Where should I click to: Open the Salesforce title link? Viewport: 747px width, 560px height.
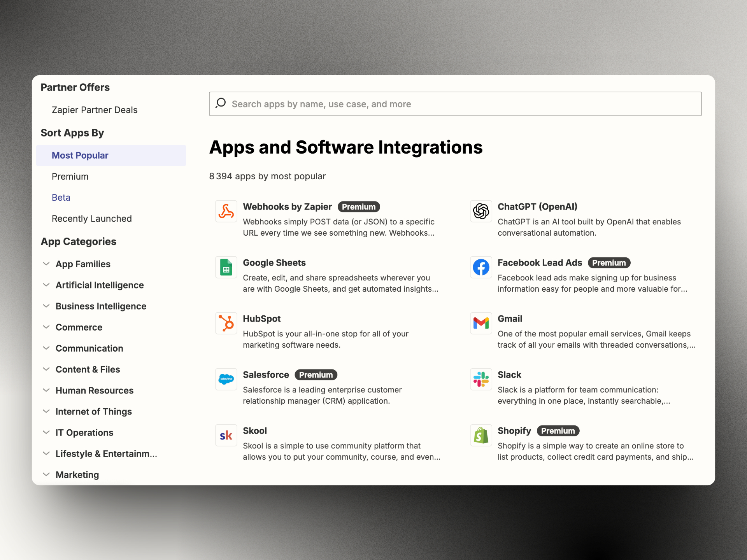point(266,374)
